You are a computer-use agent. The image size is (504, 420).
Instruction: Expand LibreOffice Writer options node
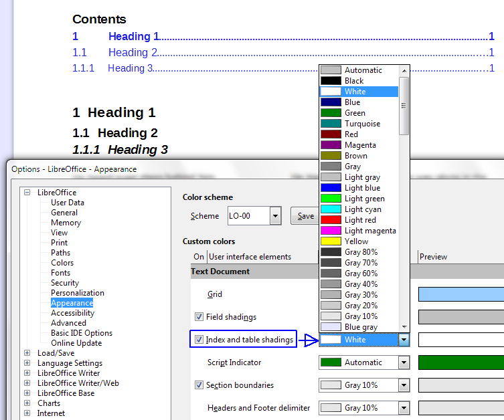coord(27,373)
